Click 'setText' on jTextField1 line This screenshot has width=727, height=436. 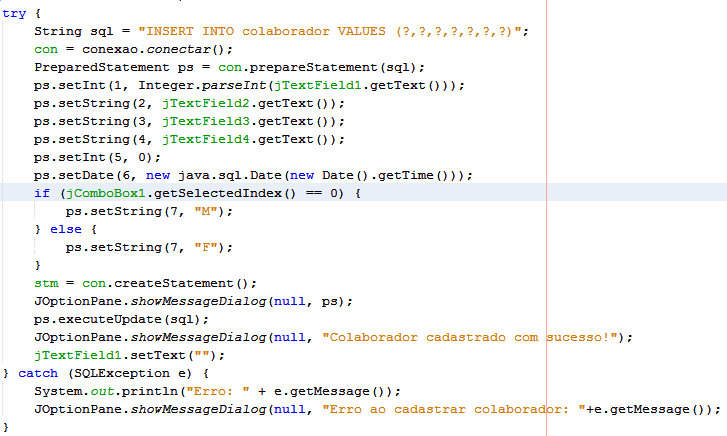click(x=158, y=355)
